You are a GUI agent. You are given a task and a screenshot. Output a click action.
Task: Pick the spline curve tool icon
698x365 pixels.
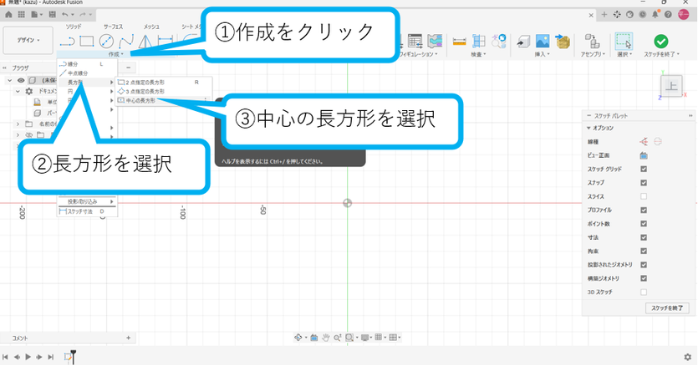[126, 41]
